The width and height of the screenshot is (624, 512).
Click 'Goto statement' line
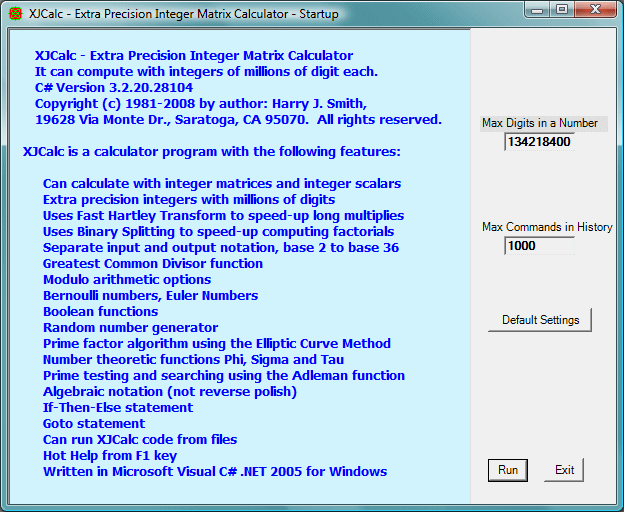point(94,424)
